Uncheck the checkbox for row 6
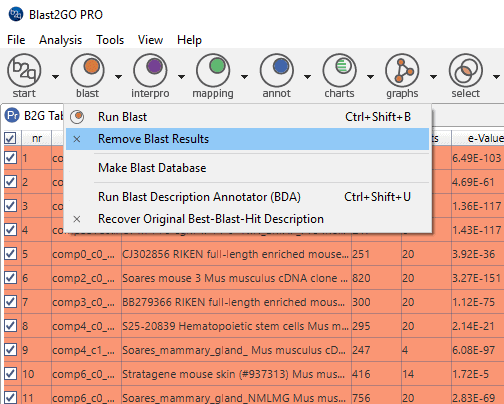The image size is (504, 404). point(10,278)
